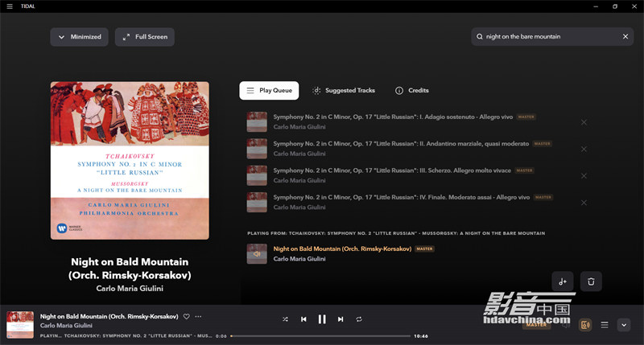Play 'II. Andantino marziale, quasi moderato' track
The width and height of the screenshot is (644, 345).
tap(401, 144)
